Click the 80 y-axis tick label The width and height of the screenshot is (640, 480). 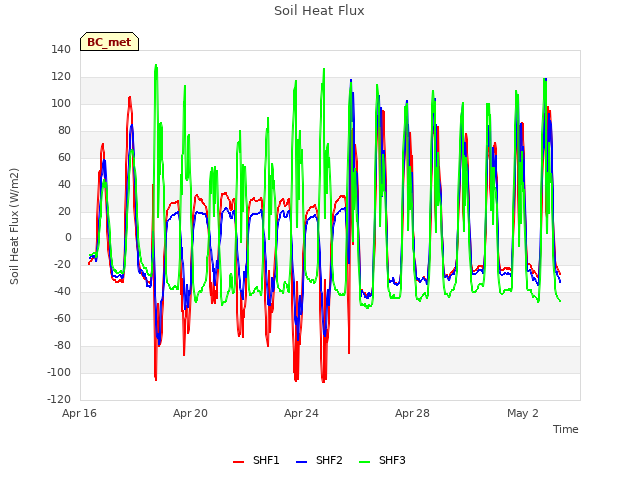click(64, 131)
